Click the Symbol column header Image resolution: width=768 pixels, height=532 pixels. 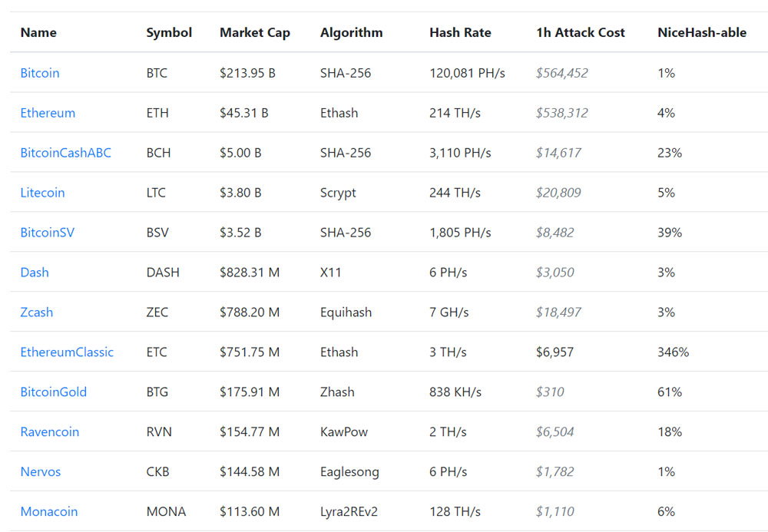[169, 33]
